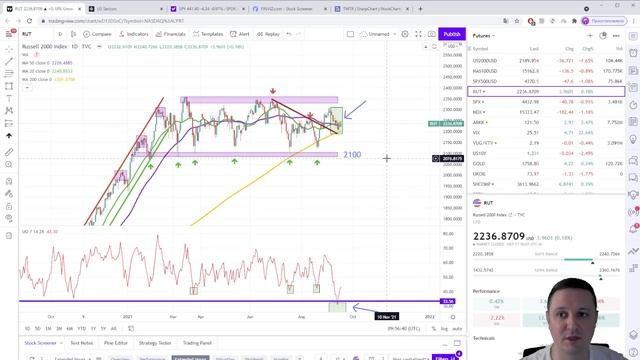Select the crosshair cursor tool
The width and height of the screenshot is (640, 360).
(x=9, y=49)
